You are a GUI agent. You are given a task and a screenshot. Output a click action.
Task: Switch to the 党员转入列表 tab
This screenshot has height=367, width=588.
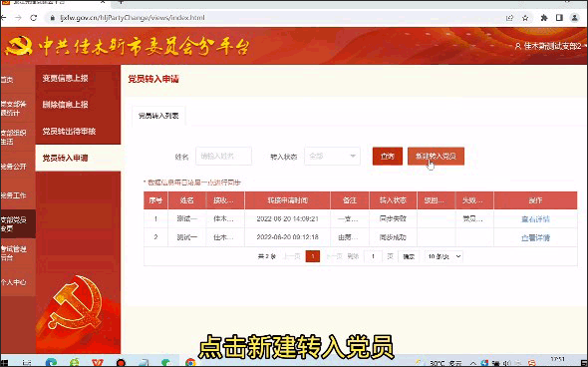tap(158, 116)
